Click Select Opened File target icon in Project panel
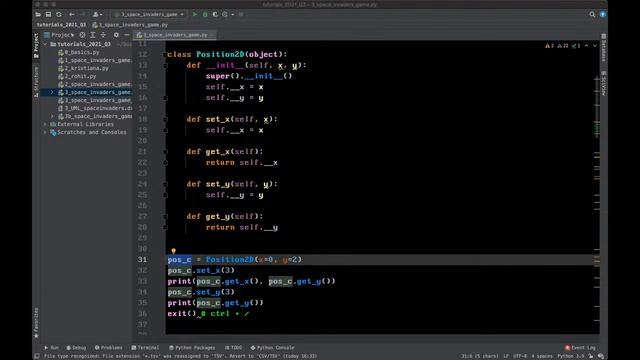 click(x=82, y=35)
